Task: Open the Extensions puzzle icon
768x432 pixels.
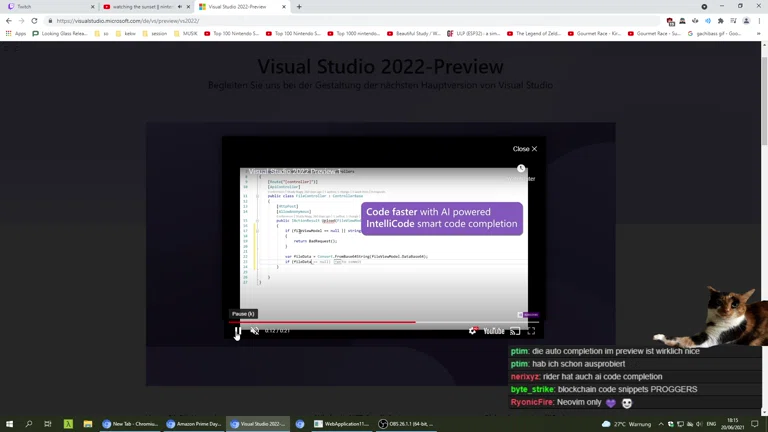Action: (720, 21)
